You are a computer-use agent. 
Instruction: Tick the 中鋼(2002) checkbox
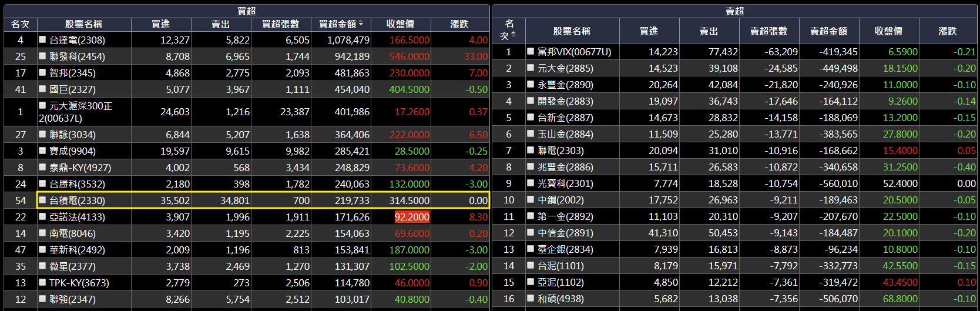click(531, 199)
